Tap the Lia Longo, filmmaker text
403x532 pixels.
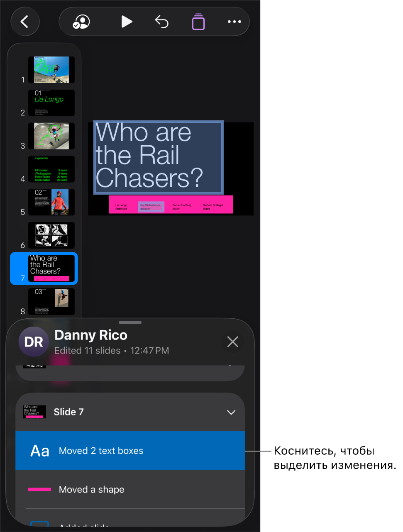click(122, 207)
